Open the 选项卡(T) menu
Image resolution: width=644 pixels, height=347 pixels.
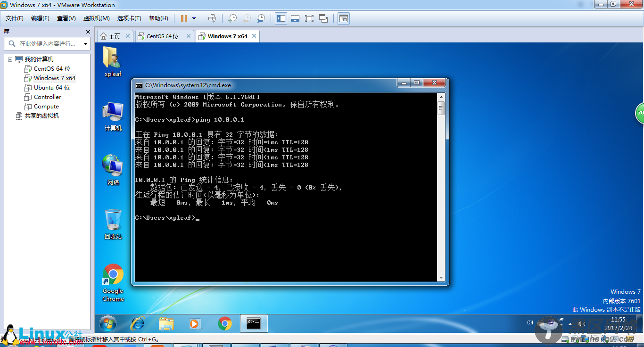[129, 18]
